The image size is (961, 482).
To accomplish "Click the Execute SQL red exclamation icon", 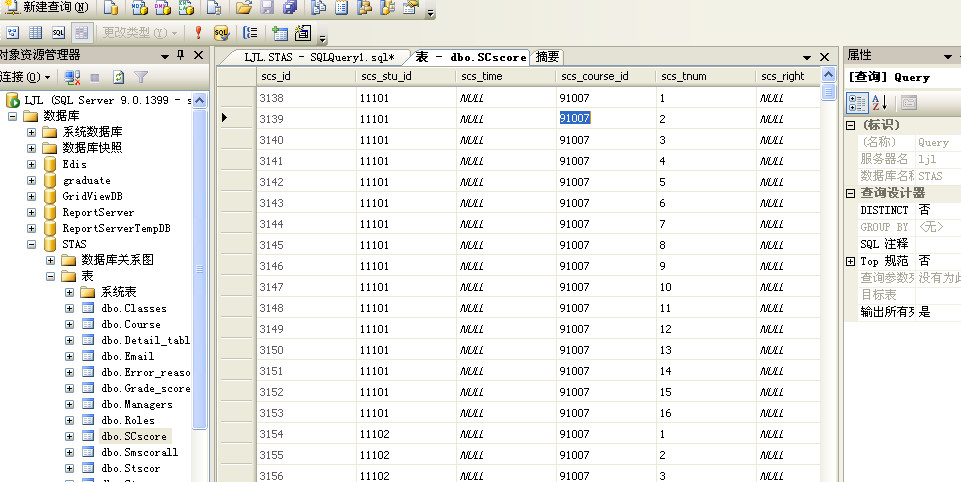I will coord(198,33).
